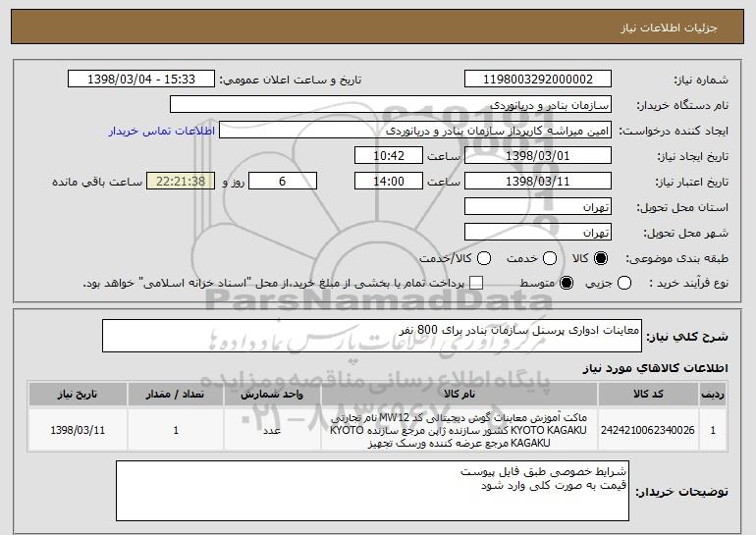Click the نام کالا column header
Image resolution: width=756 pixels, height=535 pixels.
[x=459, y=395]
